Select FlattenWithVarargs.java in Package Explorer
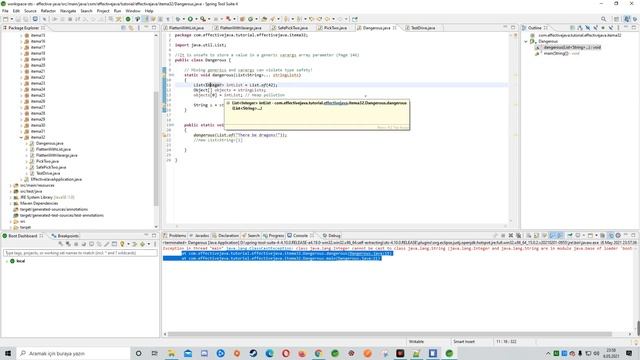This screenshot has width=640, height=360. click(x=56, y=155)
